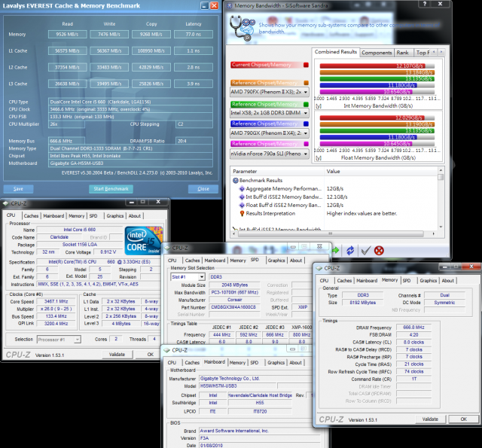Click Close button in EVEREST benchmark

pyautogui.click(x=203, y=189)
